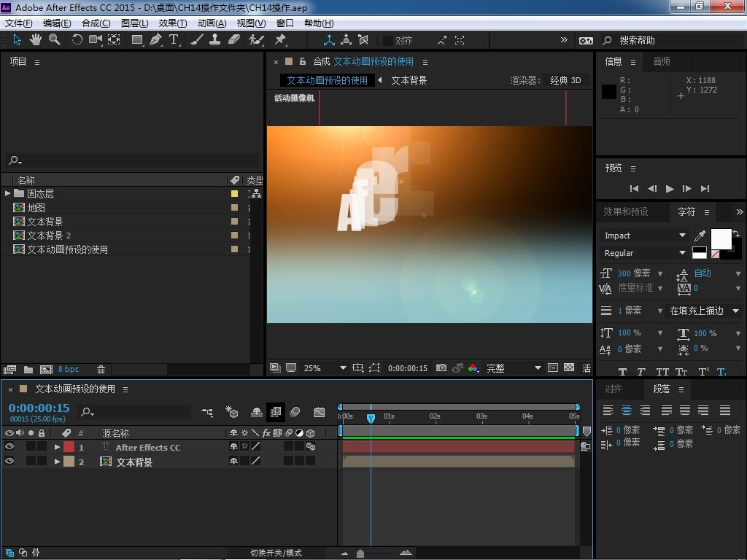The width and height of the screenshot is (747, 560).
Task: Select the Rectangle shape tool
Action: pyautogui.click(x=137, y=40)
